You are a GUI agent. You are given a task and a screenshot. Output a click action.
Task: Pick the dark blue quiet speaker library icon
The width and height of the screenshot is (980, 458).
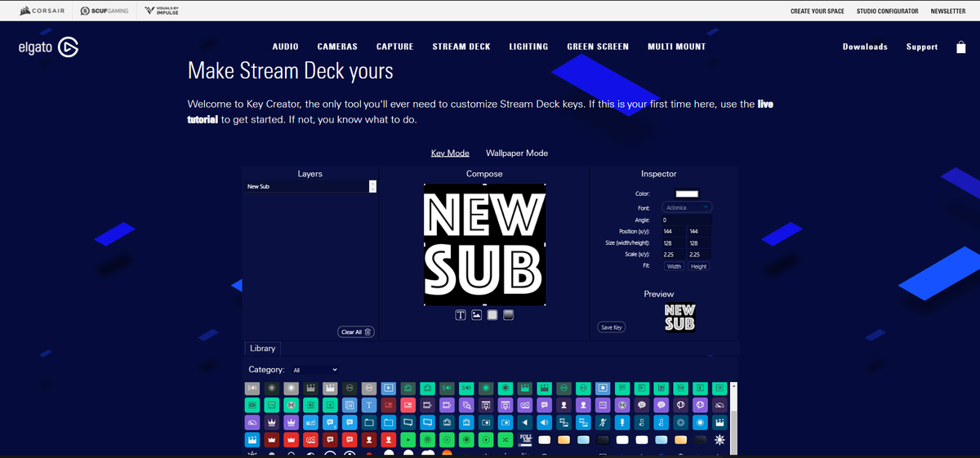pyautogui.click(x=525, y=422)
